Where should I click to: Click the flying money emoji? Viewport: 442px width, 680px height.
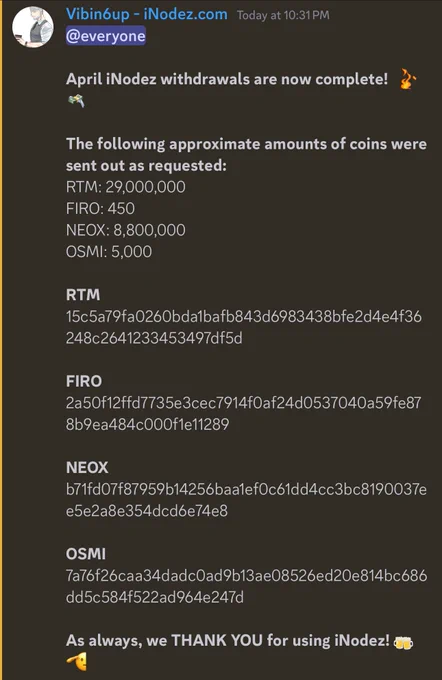(76, 101)
